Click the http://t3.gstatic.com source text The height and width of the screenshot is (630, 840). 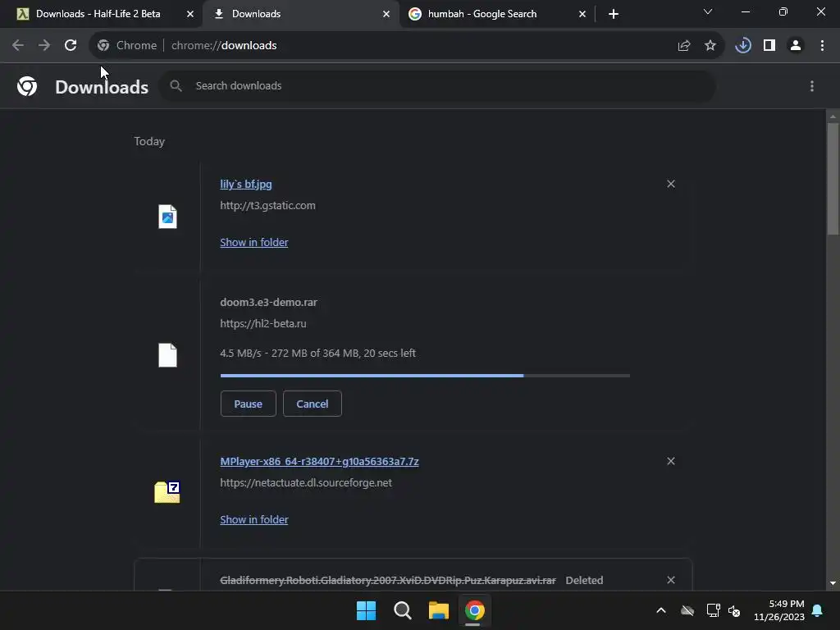tap(268, 206)
